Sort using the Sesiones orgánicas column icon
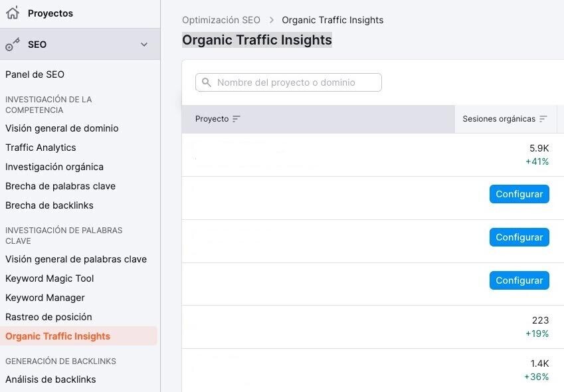 click(544, 118)
